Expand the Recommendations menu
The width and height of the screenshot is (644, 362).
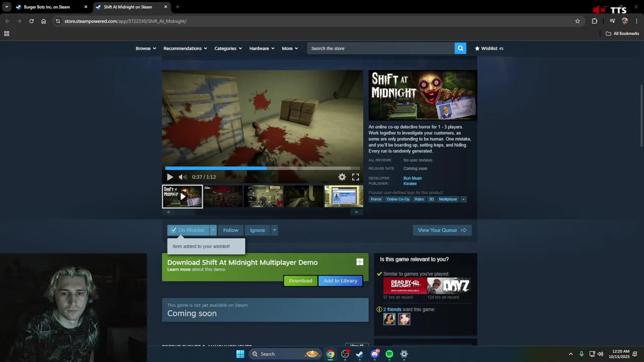[185, 48]
